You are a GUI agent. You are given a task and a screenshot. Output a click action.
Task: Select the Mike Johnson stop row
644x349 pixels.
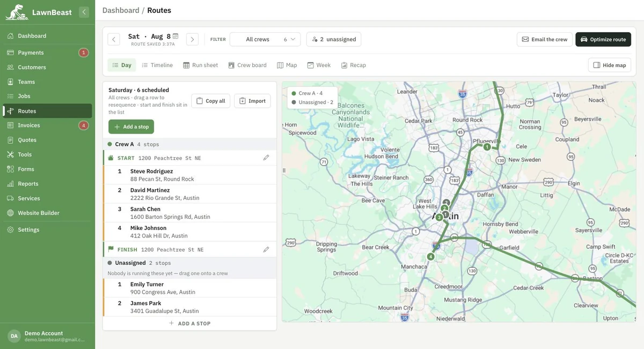[189, 232]
